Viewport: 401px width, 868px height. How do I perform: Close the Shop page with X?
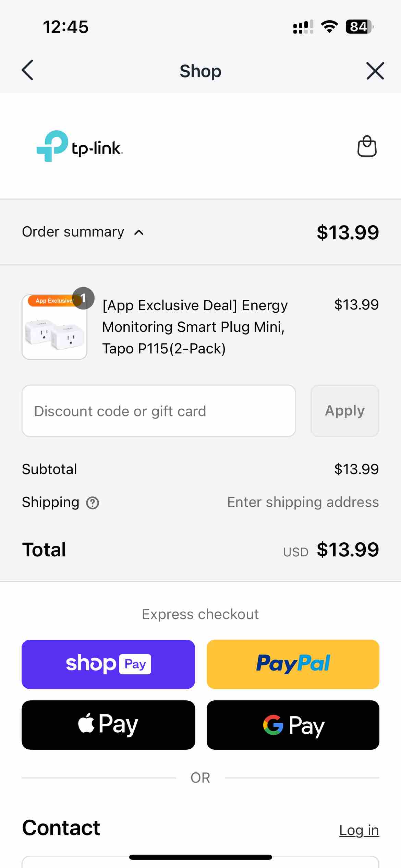point(375,71)
